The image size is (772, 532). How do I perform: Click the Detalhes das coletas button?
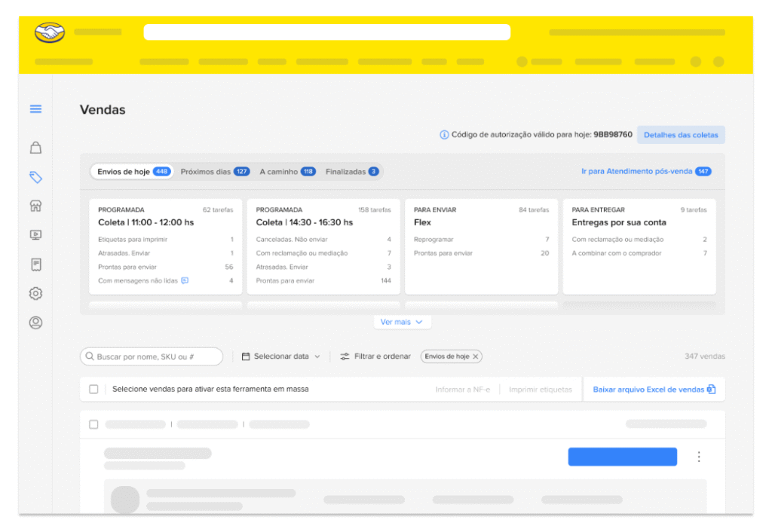(681, 135)
